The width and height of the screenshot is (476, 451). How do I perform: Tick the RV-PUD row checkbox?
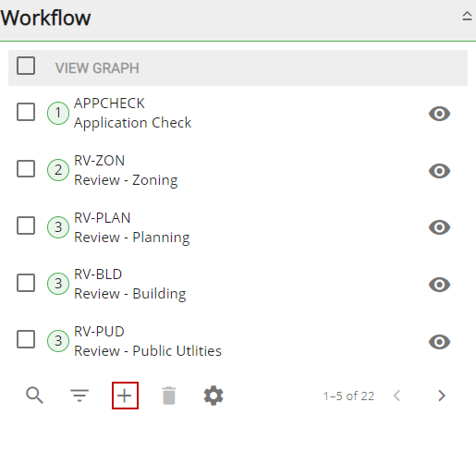[x=26, y=339]
